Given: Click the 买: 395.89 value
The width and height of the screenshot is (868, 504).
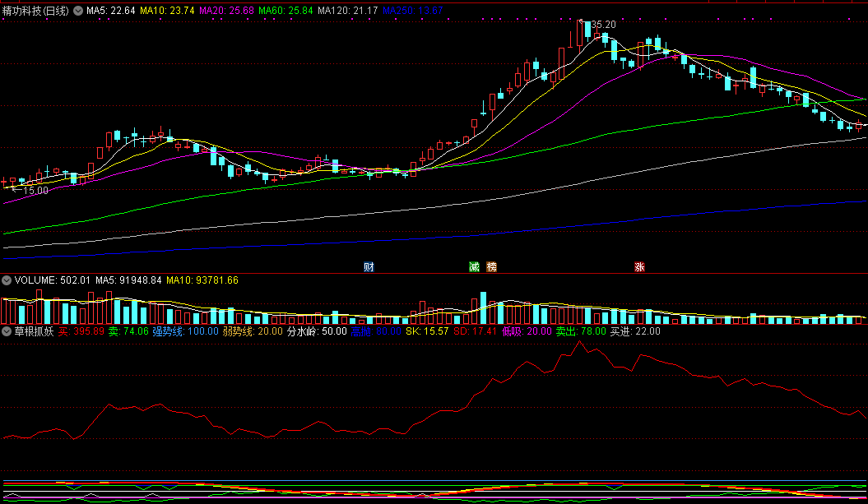Looking at the screenshot, I should click(x=81, y=331).
